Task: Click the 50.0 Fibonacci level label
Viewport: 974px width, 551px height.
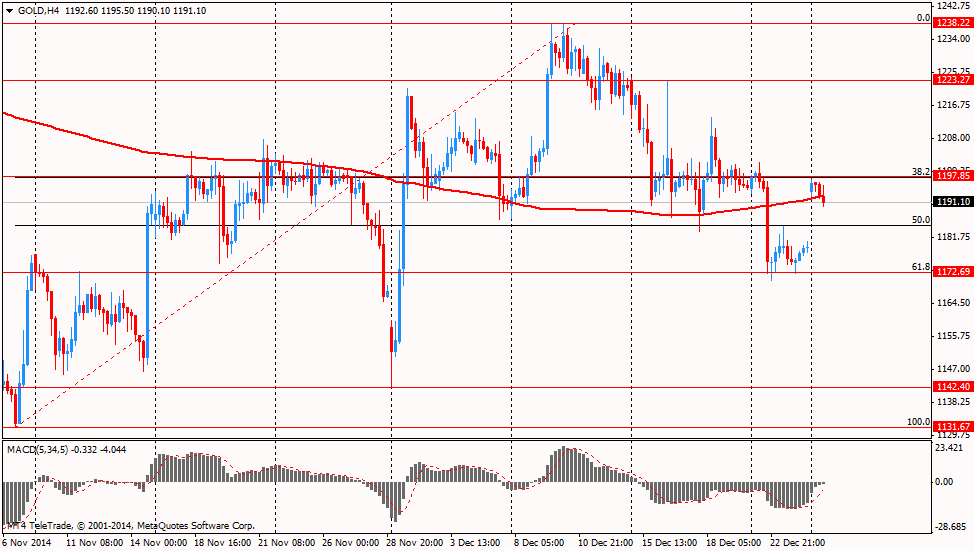Action: pyautogui.click(x=921, y=220)
